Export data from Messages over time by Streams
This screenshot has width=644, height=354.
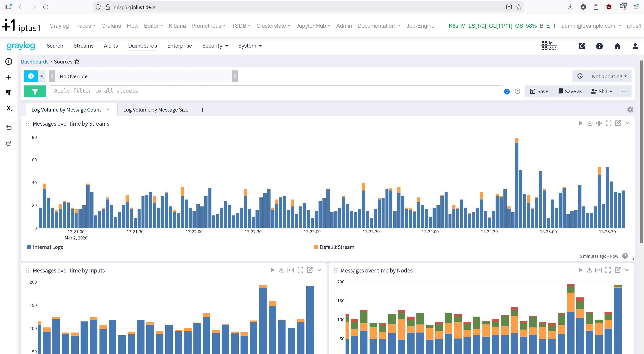[590, 123]
